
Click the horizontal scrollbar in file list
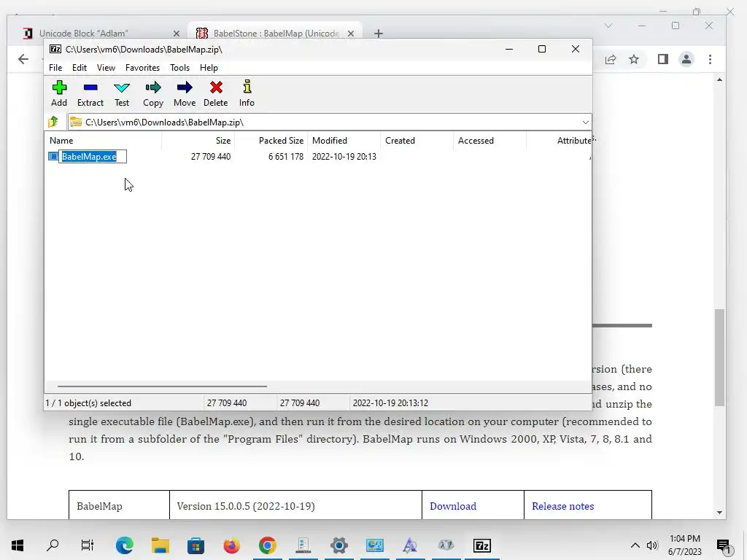(x=162, y=386)
